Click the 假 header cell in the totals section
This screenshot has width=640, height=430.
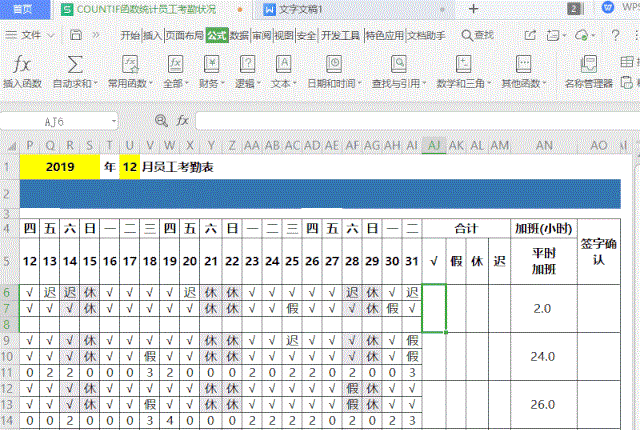click(456, 261)
